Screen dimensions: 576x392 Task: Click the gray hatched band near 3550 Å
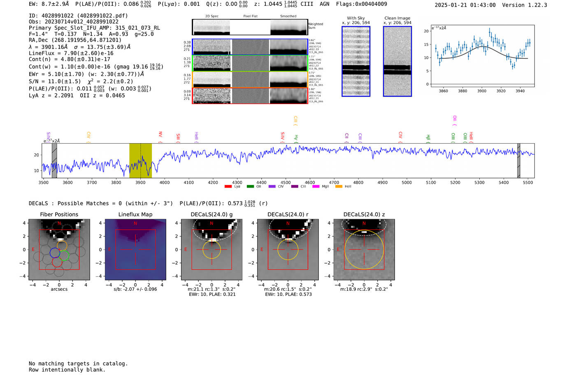[x=54, y=160]
